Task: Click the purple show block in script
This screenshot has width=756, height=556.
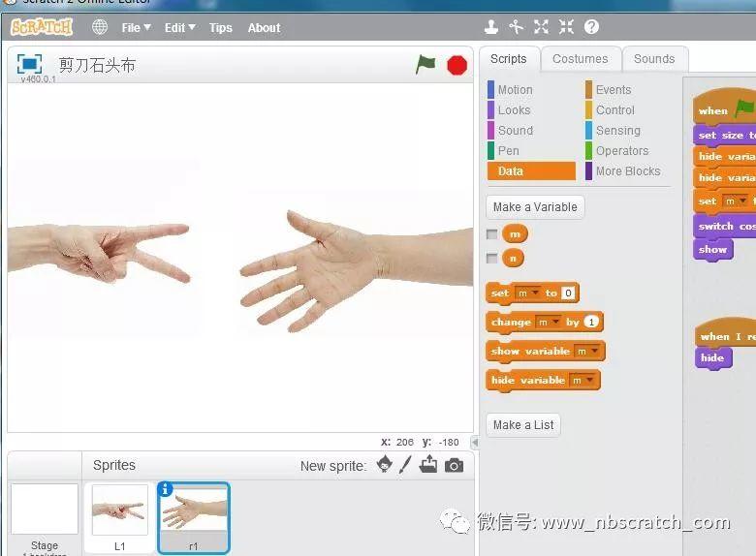Action: point(712,250)
